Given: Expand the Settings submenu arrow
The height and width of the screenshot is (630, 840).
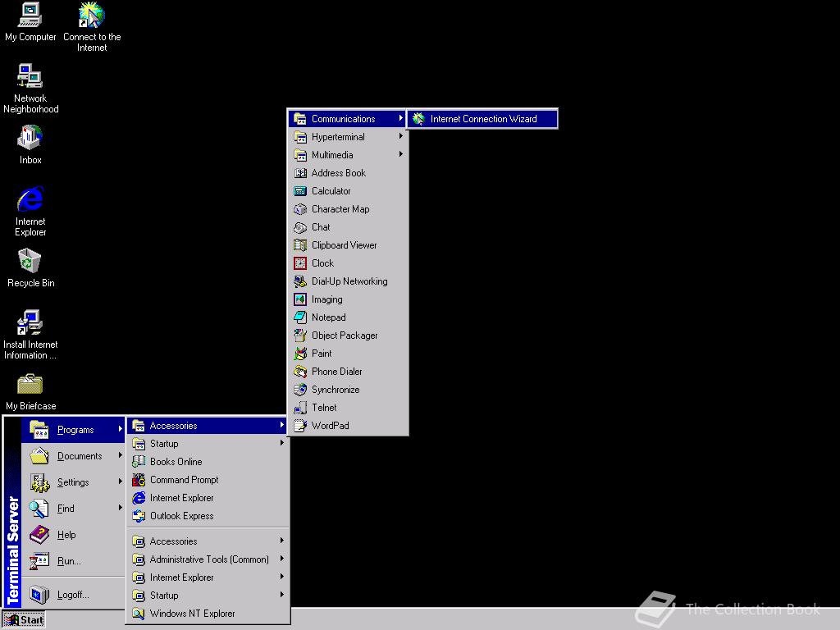Looking at the screenshot, I should (x=120, y=482).
